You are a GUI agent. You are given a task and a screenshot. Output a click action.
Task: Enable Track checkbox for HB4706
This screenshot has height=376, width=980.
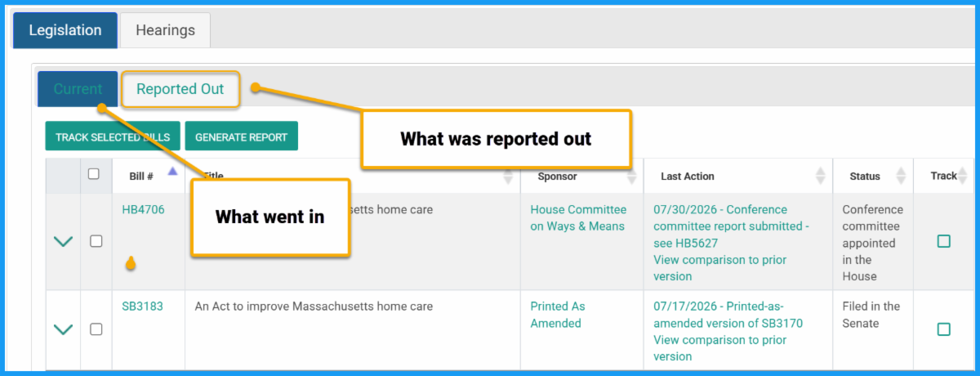pyautogui.click(x=943, y=241)
